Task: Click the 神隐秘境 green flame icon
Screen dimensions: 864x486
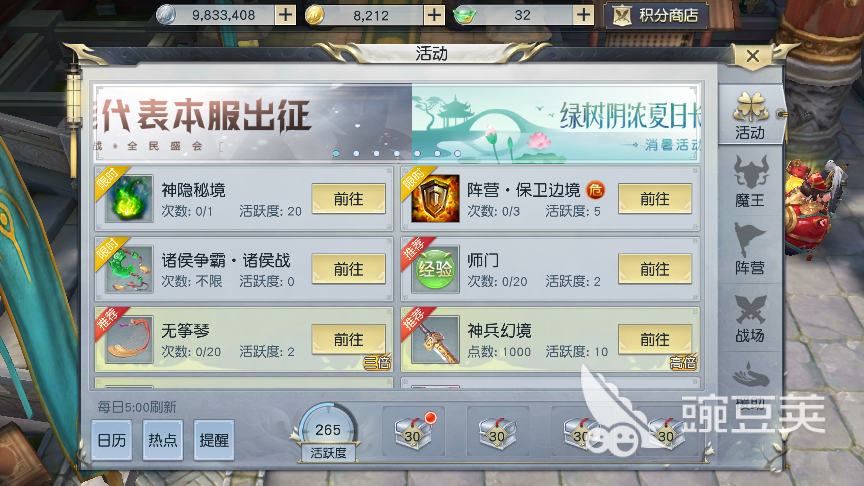Action: coord(129,198)
